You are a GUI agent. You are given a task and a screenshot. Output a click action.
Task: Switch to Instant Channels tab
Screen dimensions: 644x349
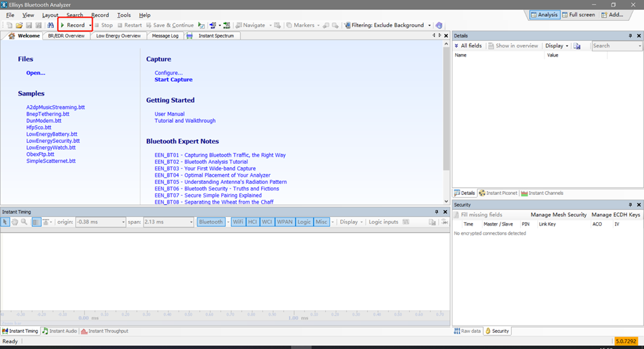click(x=542, y=193)
